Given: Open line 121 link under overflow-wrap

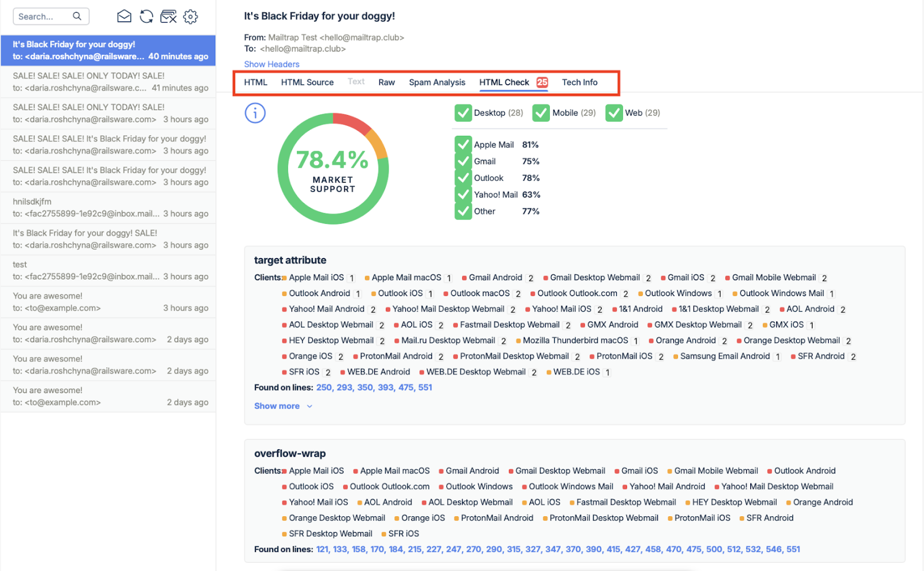Looking at the screenshot, I should [x=322, y=550].
